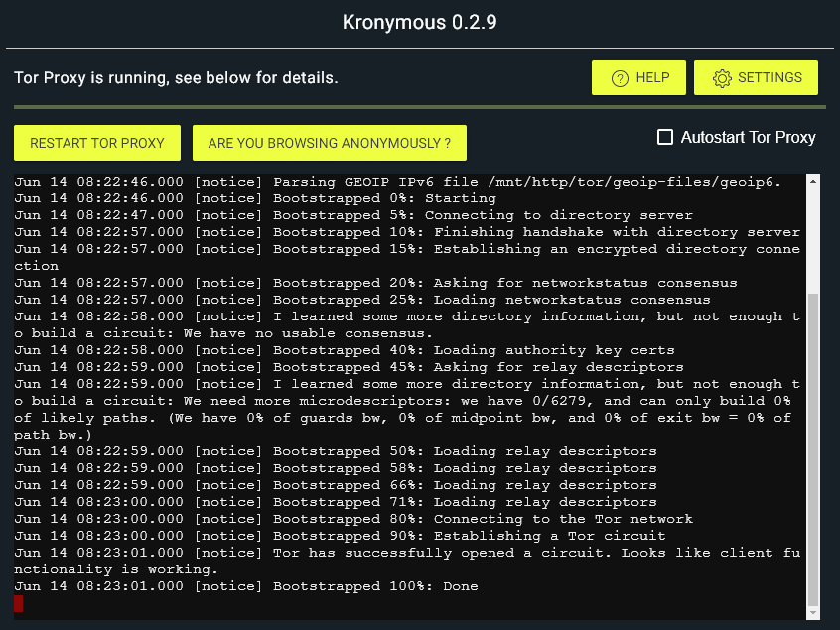Viewport: 840px width, 630px height.
Task: Click 'Bootstrapped 58%: Loading relay descriptors' line
Action: tap(336, 468)
